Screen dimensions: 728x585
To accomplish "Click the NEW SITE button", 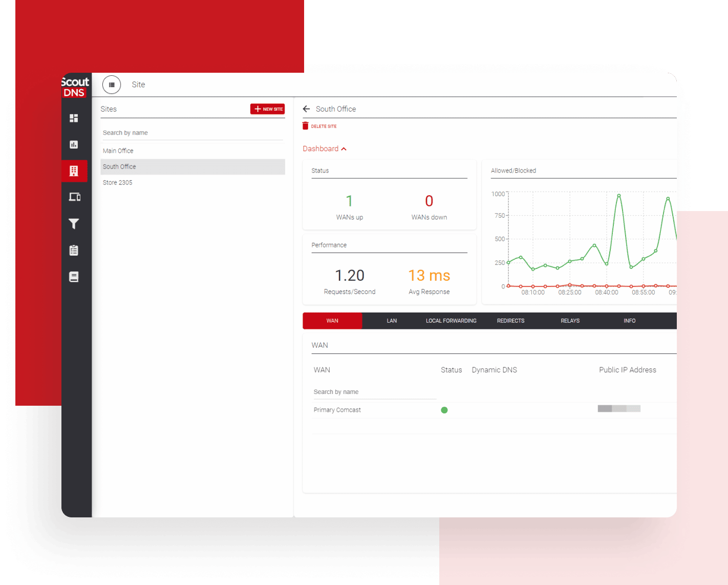I will tap(267, 109).
